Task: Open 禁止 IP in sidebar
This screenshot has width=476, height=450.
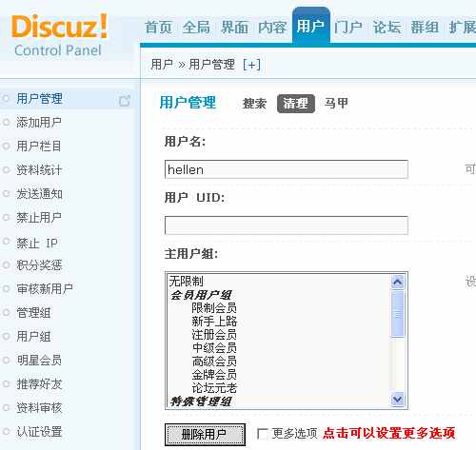Action: (37, 243)
